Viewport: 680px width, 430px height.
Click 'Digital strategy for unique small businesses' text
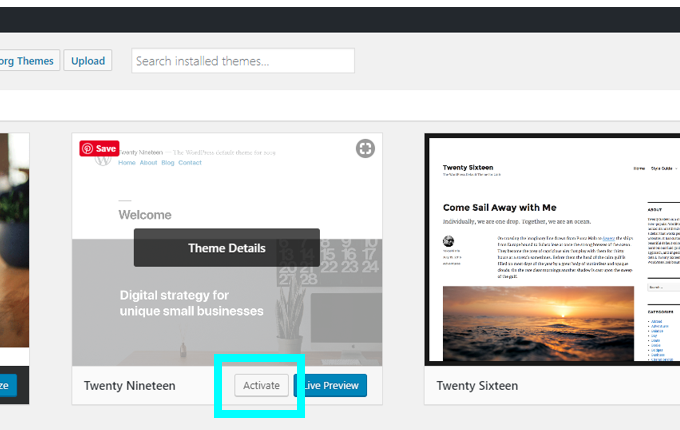click(x=191, y=303)
